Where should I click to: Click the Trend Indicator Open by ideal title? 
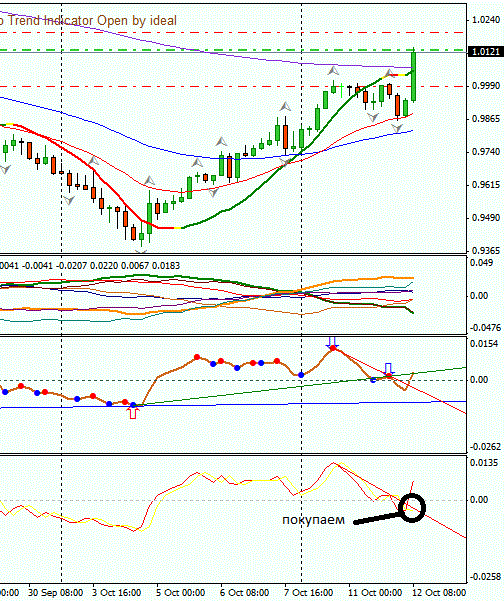click(92, 20)
